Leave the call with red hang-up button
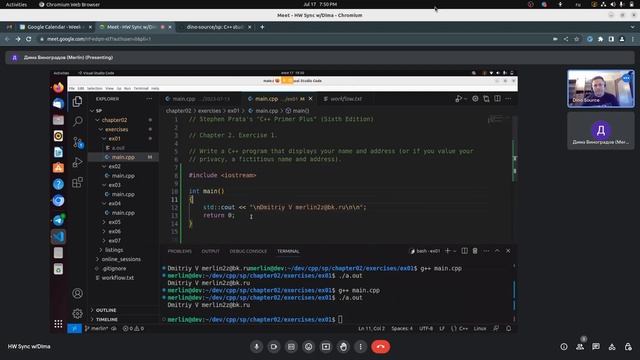The height and width of the screenshot is (360, 640). point(380,347)
